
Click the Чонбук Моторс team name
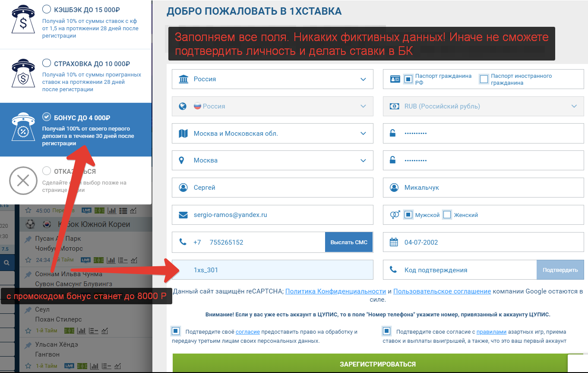click(59, 249)
